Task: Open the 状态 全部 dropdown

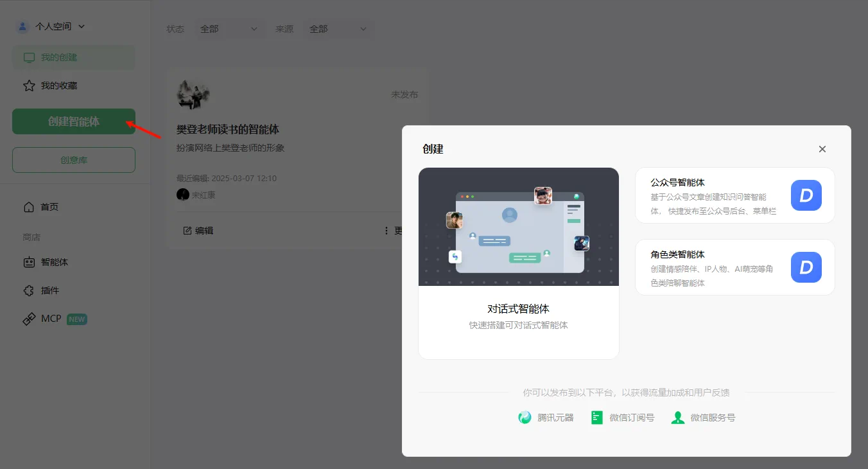Action: click(229, 29)
